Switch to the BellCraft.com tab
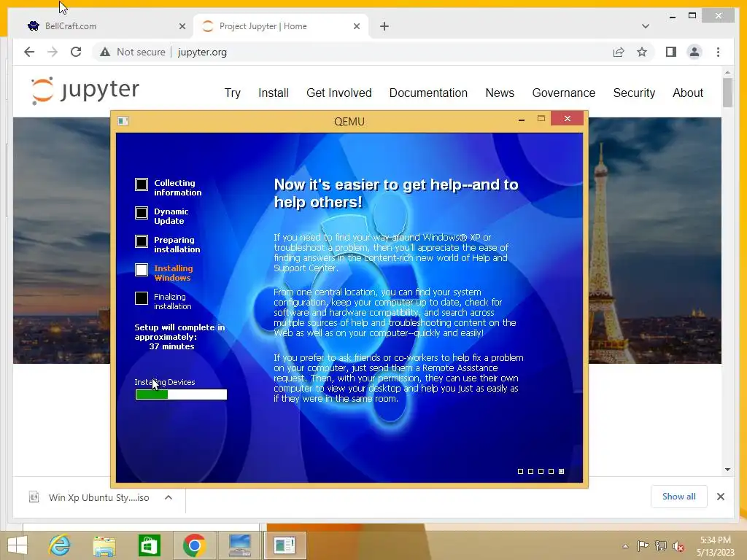The height and width of the screenshot is (560, 747). pyautogui.click(x=105, y=26)
